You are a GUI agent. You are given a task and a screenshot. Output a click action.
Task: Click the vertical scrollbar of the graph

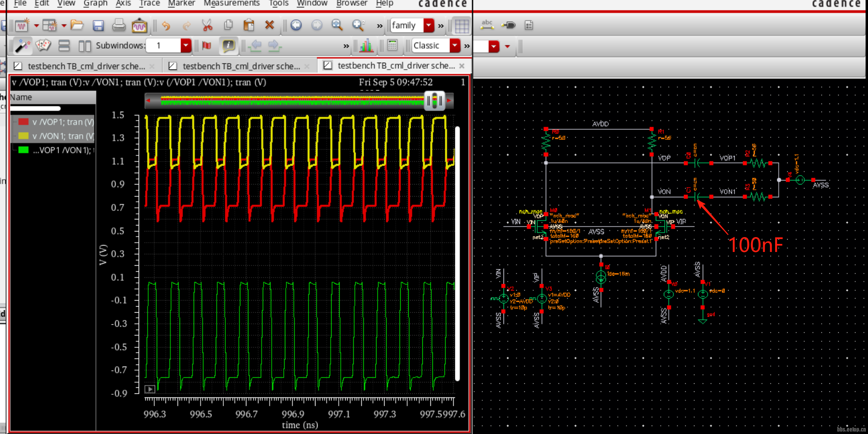click(x=457, y=254)
